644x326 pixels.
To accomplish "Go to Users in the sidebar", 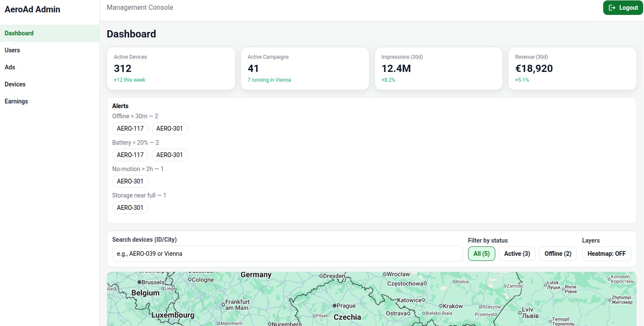I will (x=50, y=50).
